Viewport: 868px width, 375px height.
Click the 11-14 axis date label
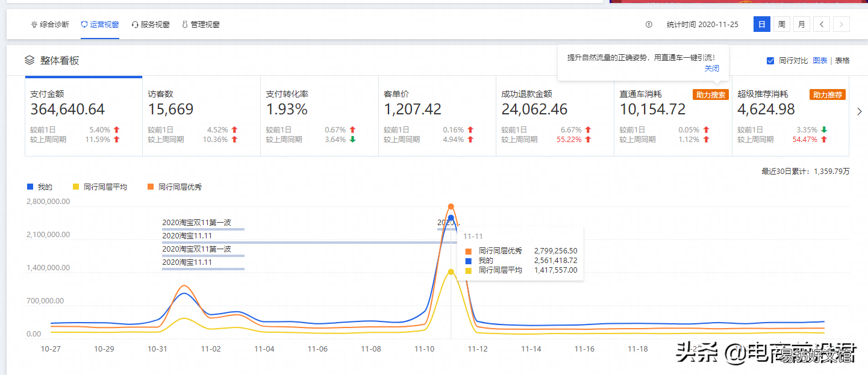coord(531,349)
